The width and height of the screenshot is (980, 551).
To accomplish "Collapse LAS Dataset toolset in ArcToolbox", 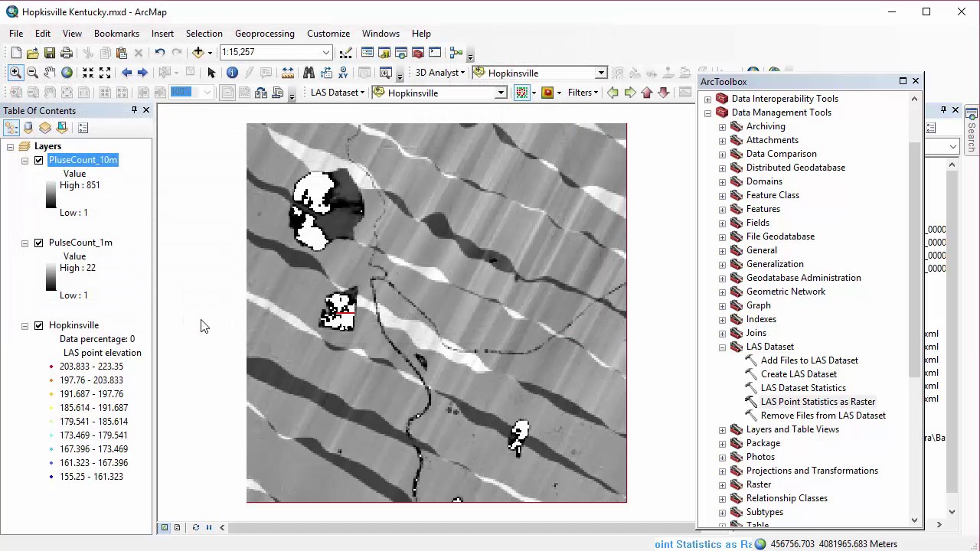I will pyautogui.click(x=722, y=347).
